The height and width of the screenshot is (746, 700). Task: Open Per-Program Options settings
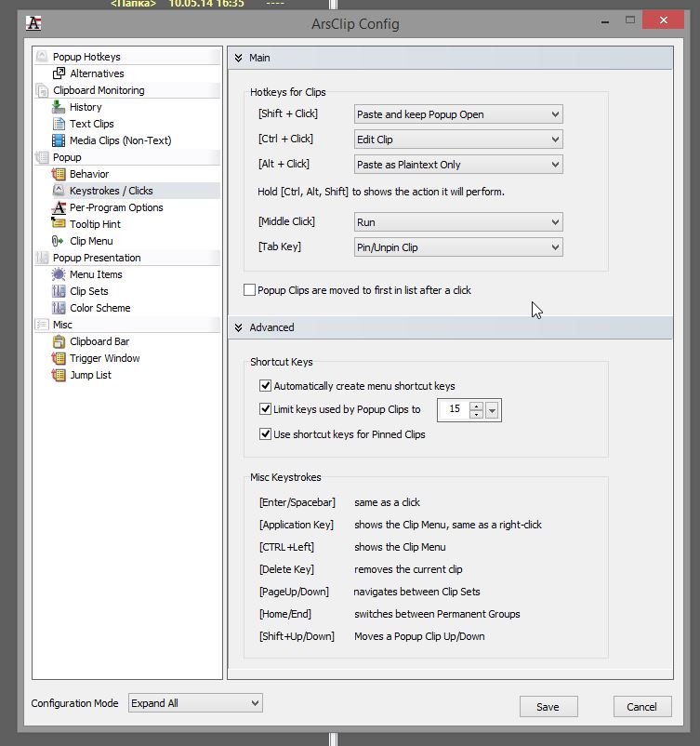click(x=116, y=207)
